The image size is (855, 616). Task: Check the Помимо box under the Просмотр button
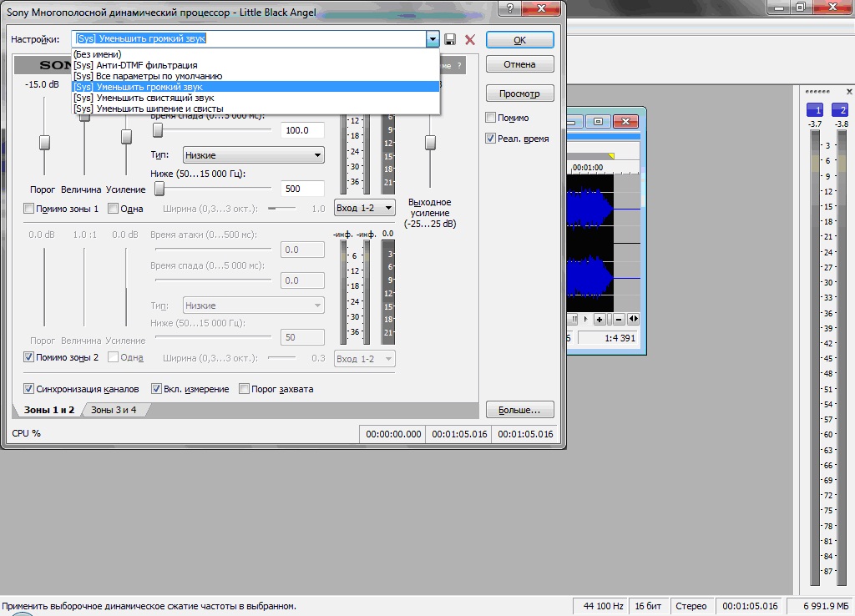pyautogui.click(x=490, y=117)
